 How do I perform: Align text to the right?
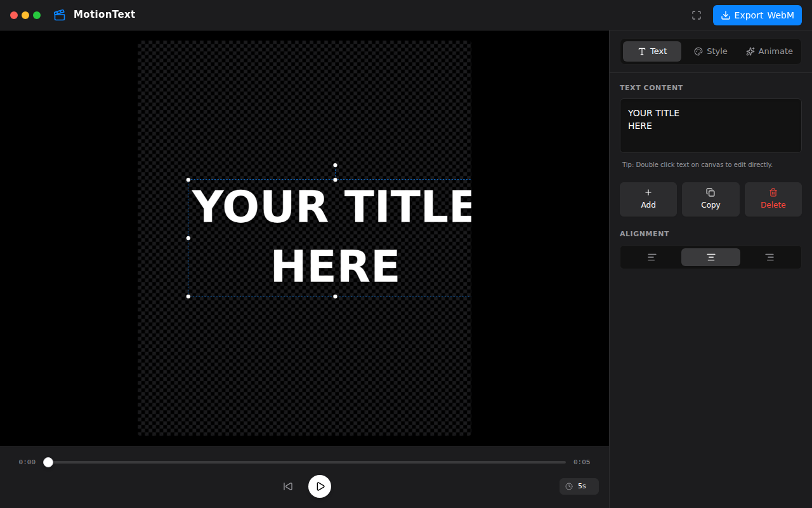(x=769, y=257)
